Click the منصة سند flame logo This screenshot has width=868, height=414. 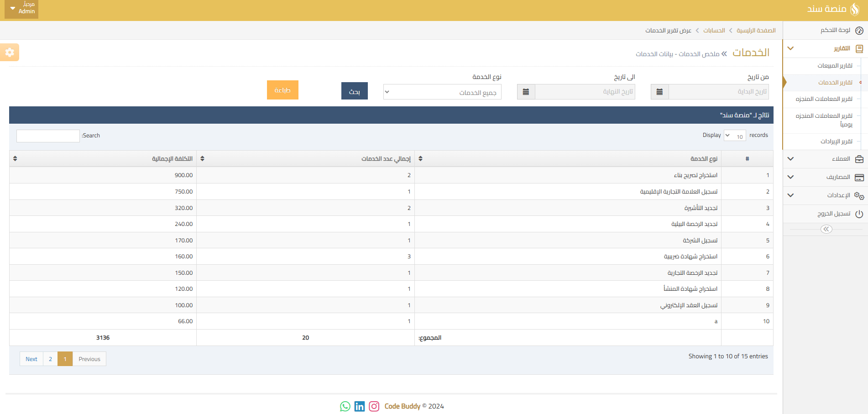tap(855, 9)
